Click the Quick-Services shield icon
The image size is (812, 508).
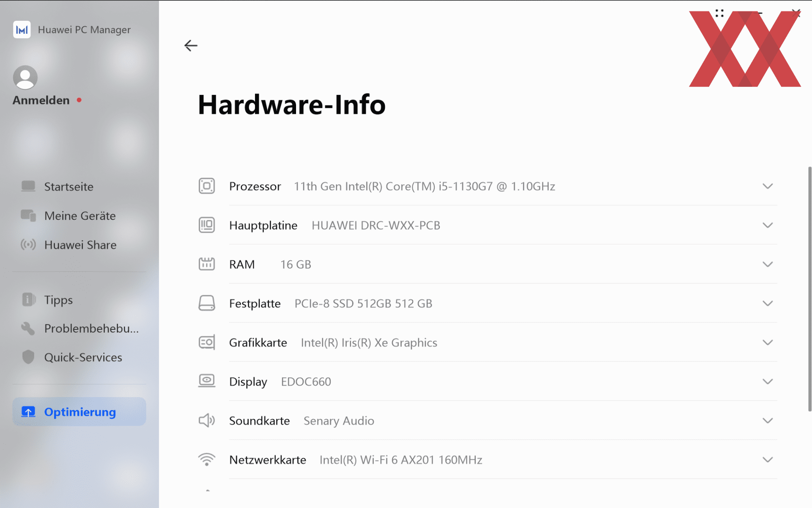point(28,357)
